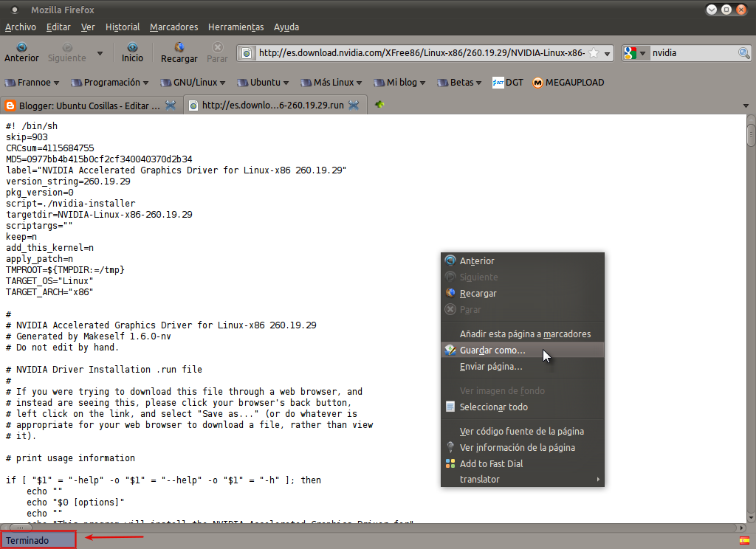Click the vertical scrollbar thumb
Screen dimensions: 756x549
point(751,135)
